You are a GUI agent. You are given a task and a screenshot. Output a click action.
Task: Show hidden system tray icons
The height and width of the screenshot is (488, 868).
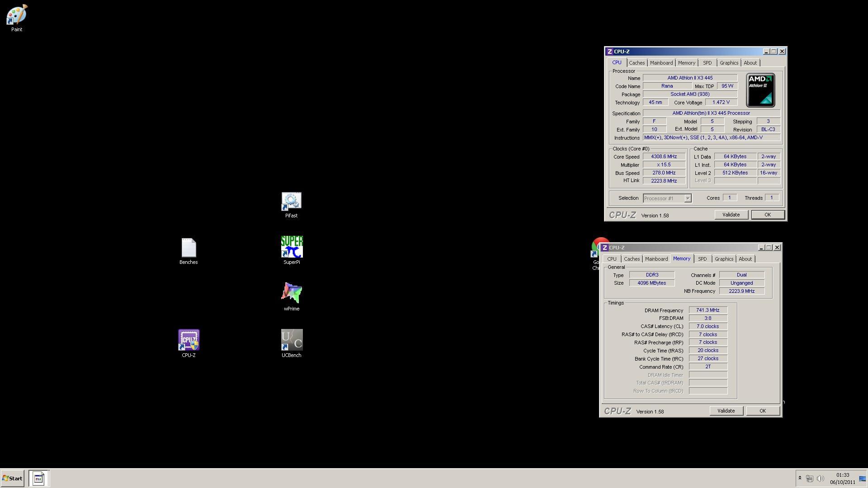(800, 478)
